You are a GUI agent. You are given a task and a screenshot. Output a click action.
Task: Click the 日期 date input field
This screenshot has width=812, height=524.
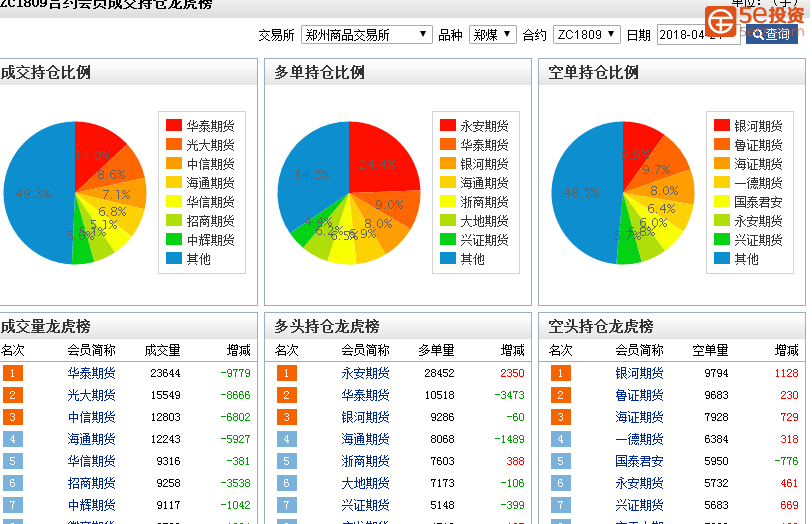pyautogui.click(x=698, y=35)
